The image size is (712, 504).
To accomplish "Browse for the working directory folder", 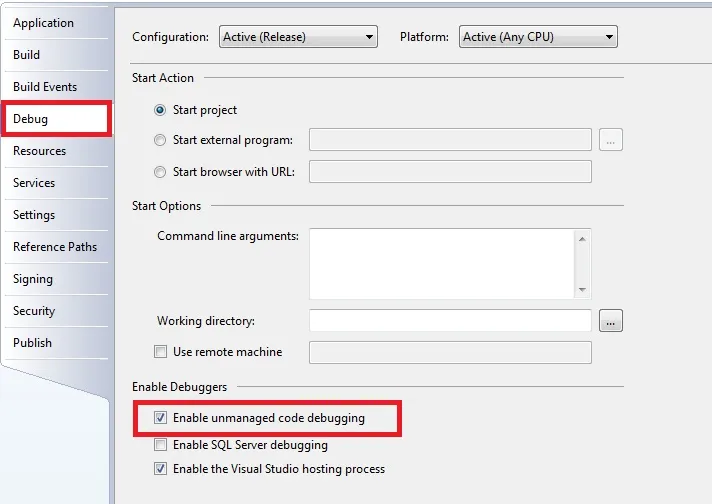I will coord(611,321).
